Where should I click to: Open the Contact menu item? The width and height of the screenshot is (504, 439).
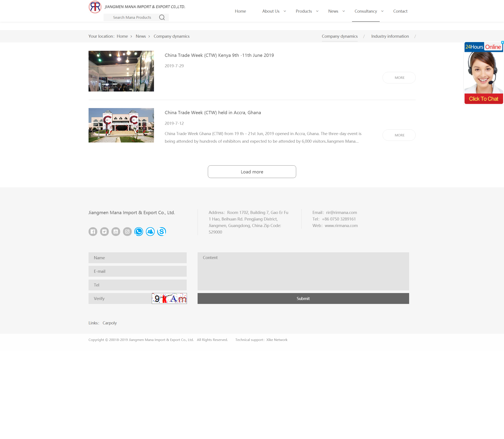pyautogui.click(x=400, y=11)
